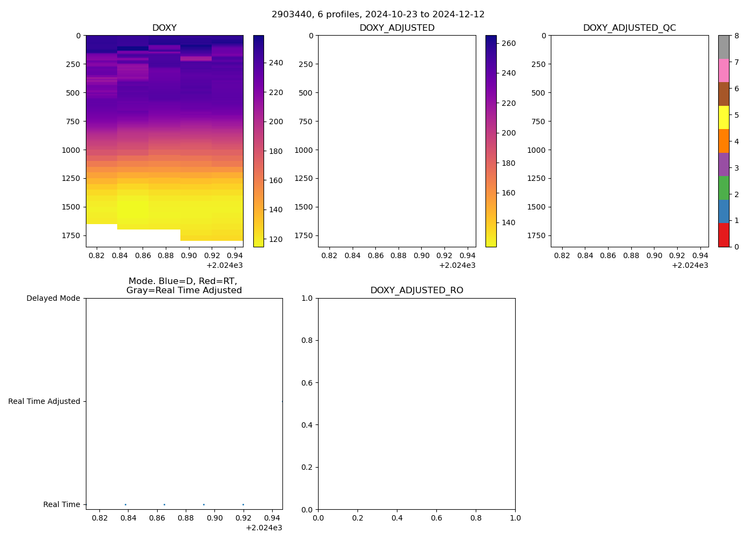This screenshot has height=540, width=756.
Task: Click the orange segment in the QC colorbar
Action: click(x=724, y=141)
